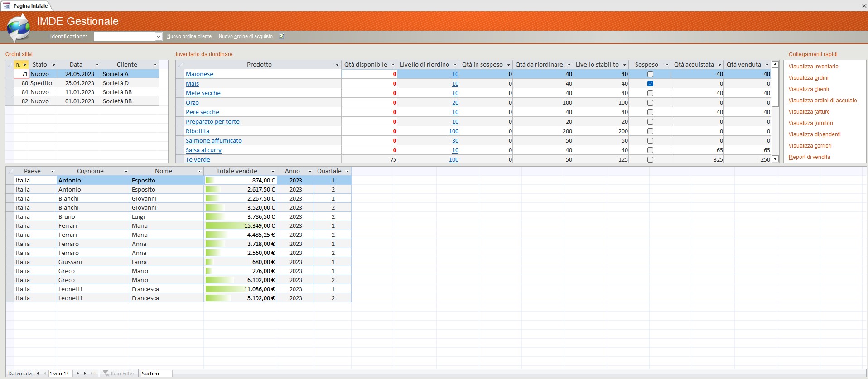The height and width of the screenshot is (379, 868).
Task: Open Data column filter arrow
Action: point(97,65)
